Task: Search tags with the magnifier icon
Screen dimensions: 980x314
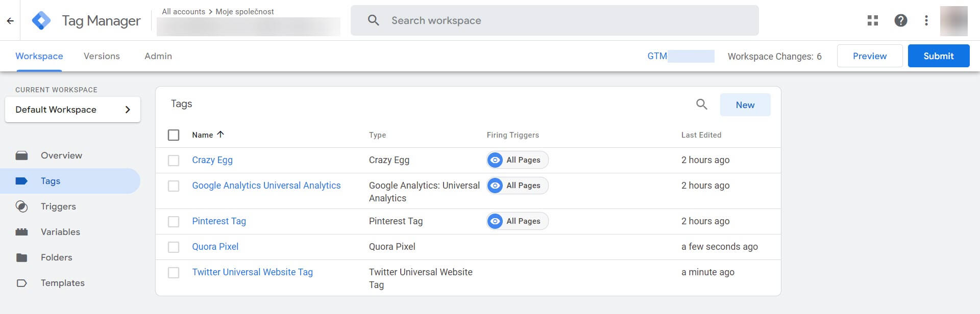Action: tap(702, 104)
